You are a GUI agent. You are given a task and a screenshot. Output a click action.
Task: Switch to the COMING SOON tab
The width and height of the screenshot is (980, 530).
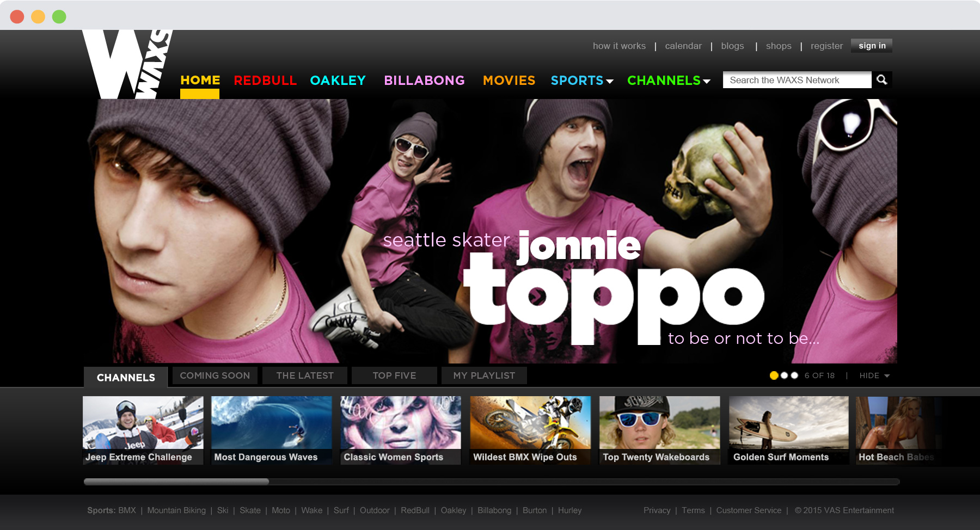[x=215, y=375]
